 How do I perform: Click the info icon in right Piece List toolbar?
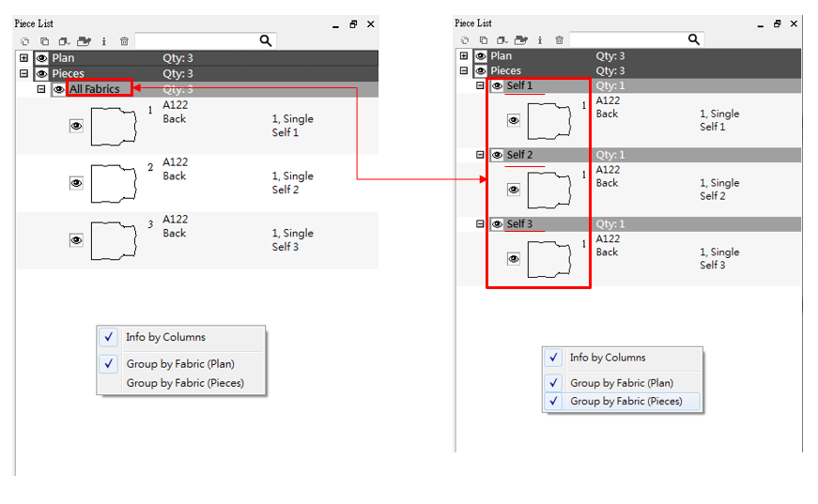[x=541, y=39]
